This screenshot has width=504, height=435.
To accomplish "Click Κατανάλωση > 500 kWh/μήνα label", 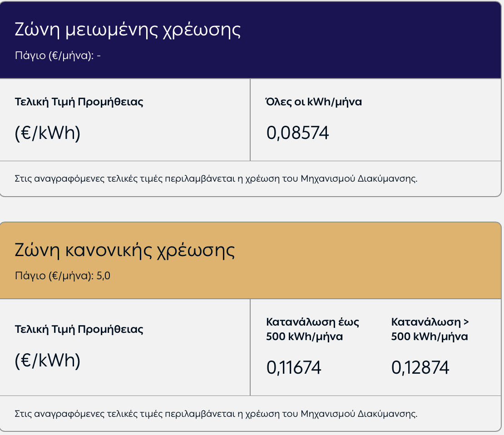I will click(x=430, y=329).
